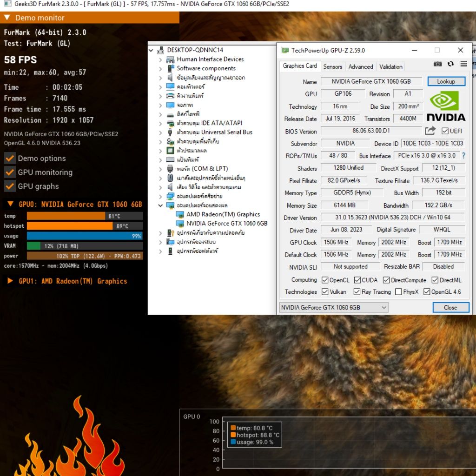Toggle the Vulkan checkbox
Viewport: 476px width, 476px height.
325,292
